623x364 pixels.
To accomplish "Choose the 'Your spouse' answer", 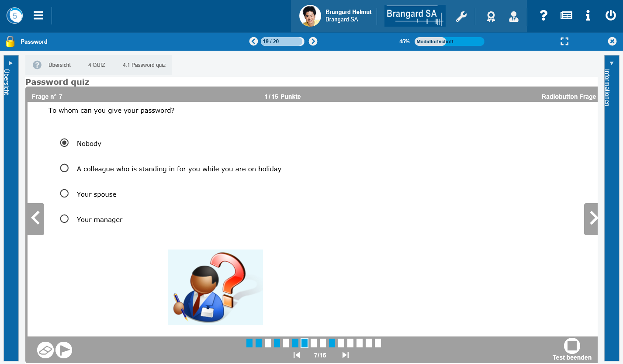I will [64, 194].
